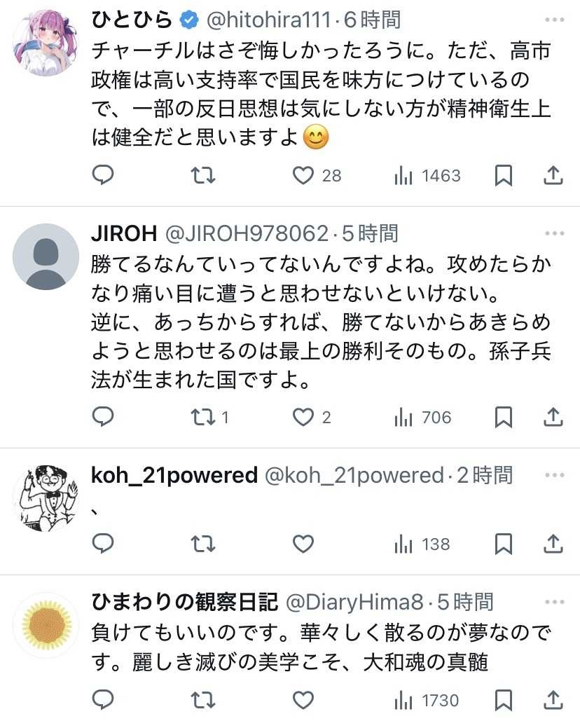Like the JIROH tweet

click(x=303, y=418)
